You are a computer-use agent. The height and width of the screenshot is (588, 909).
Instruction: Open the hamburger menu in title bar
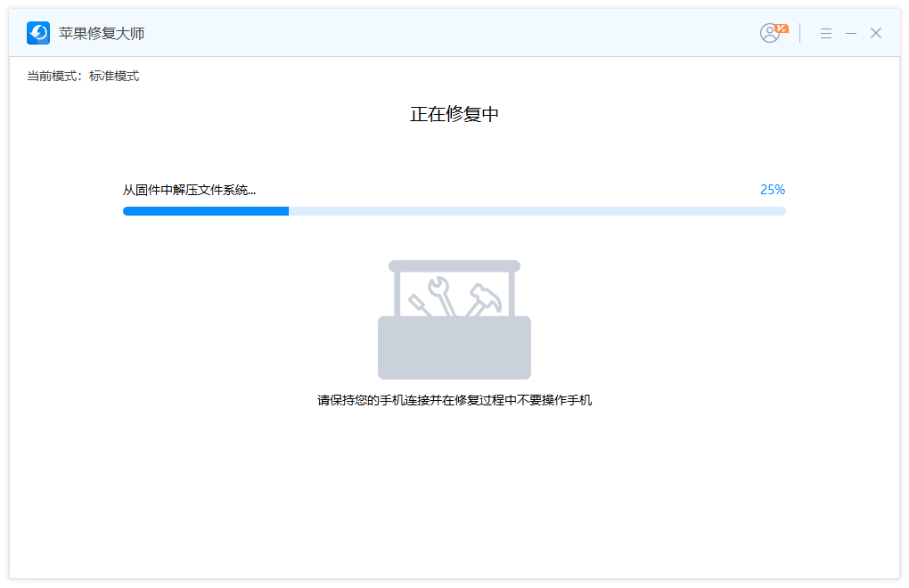click(x=826, y=34)
